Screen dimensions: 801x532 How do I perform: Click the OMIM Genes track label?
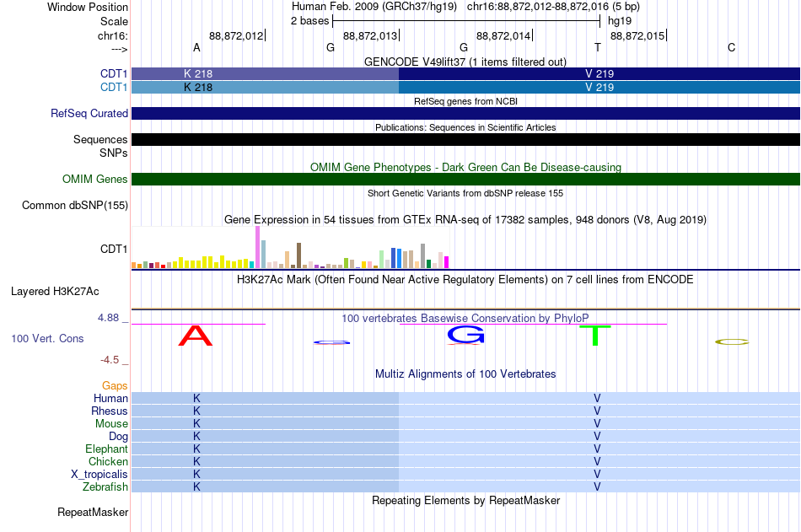[x=95, y=180]
